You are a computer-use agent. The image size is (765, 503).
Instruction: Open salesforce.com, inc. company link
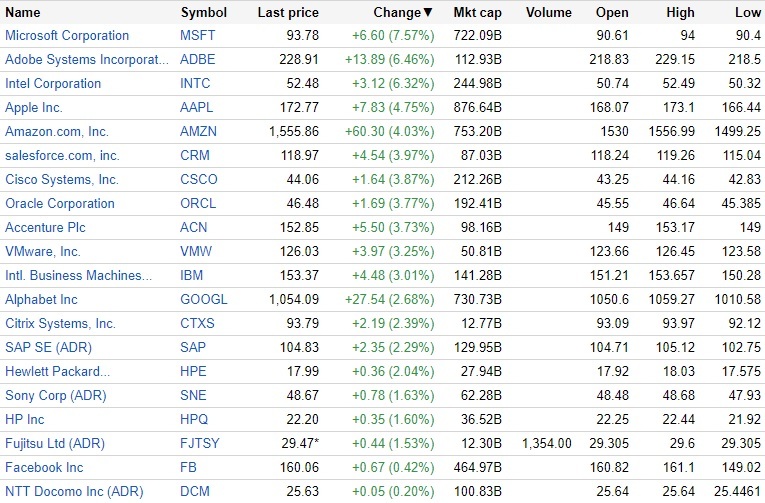[x=62, y=156]
